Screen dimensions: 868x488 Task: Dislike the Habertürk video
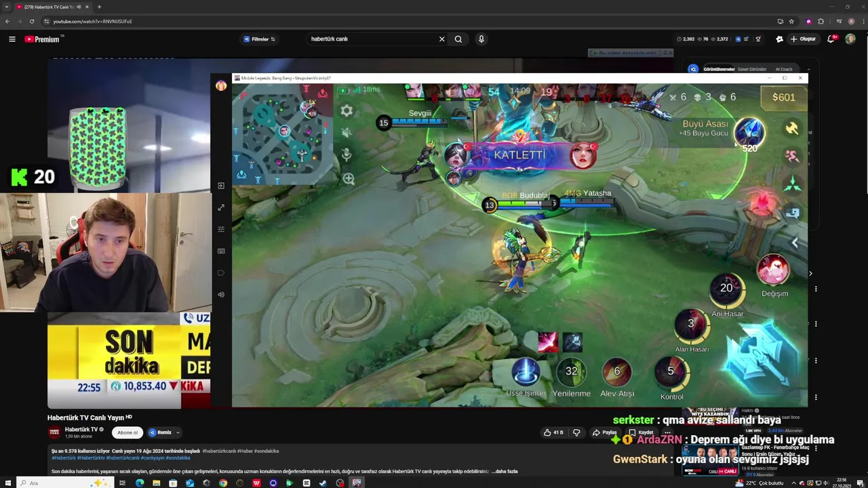click(577, 432)
